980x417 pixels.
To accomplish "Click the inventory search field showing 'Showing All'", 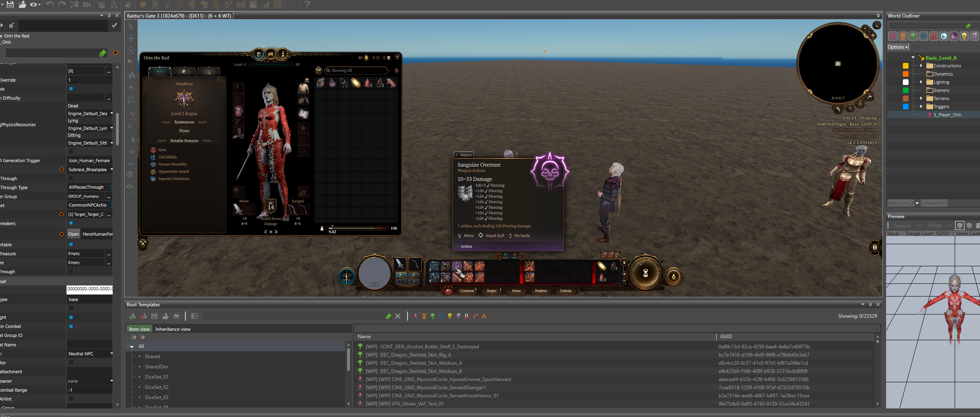I will pos(356,71).
